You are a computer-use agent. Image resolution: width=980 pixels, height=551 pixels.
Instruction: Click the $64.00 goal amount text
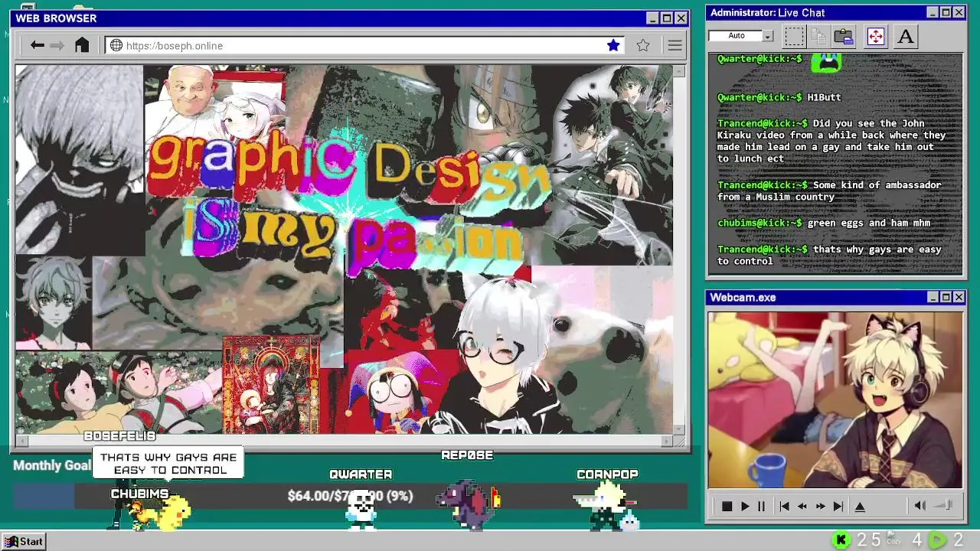point(350,496)
